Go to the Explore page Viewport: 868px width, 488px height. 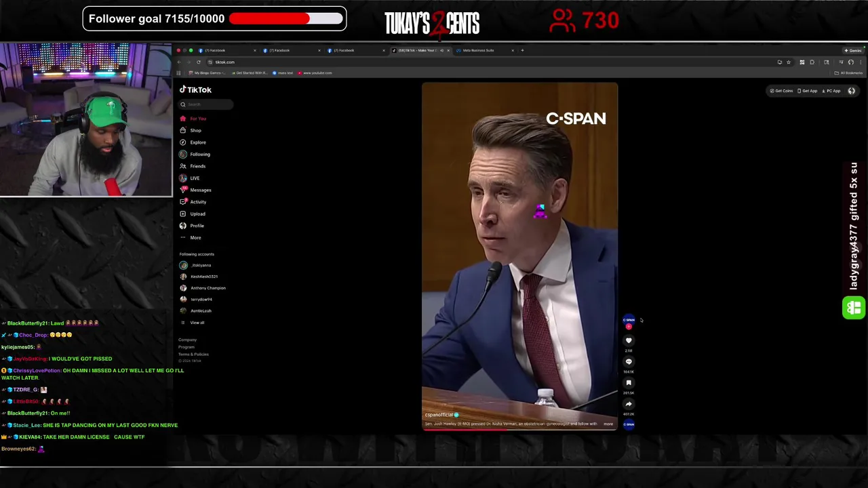pyautogui.click(x=193, y=142)
